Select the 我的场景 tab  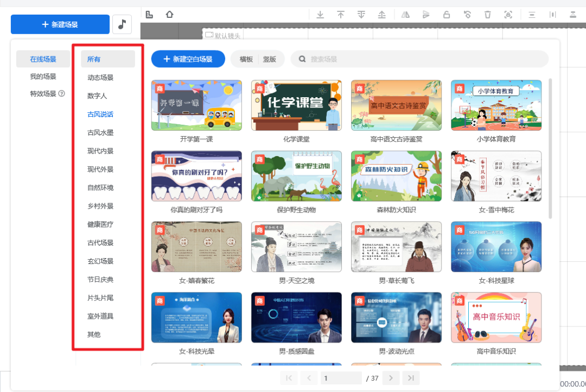pos(43,76)
